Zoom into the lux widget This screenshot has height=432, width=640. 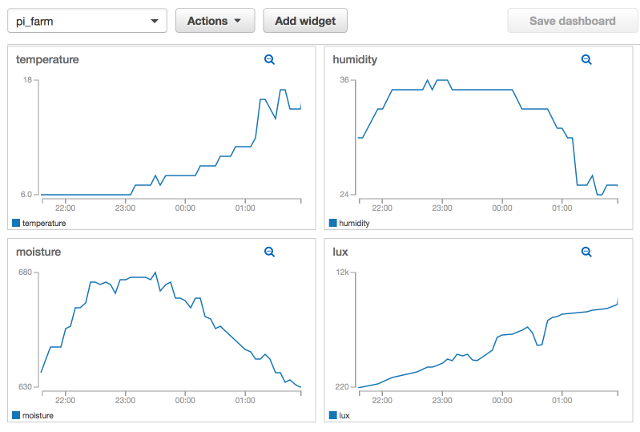[587, 253]
